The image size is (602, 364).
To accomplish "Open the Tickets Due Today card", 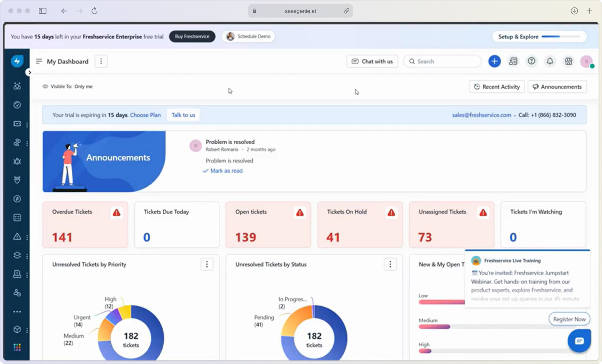I will (177, 225).
